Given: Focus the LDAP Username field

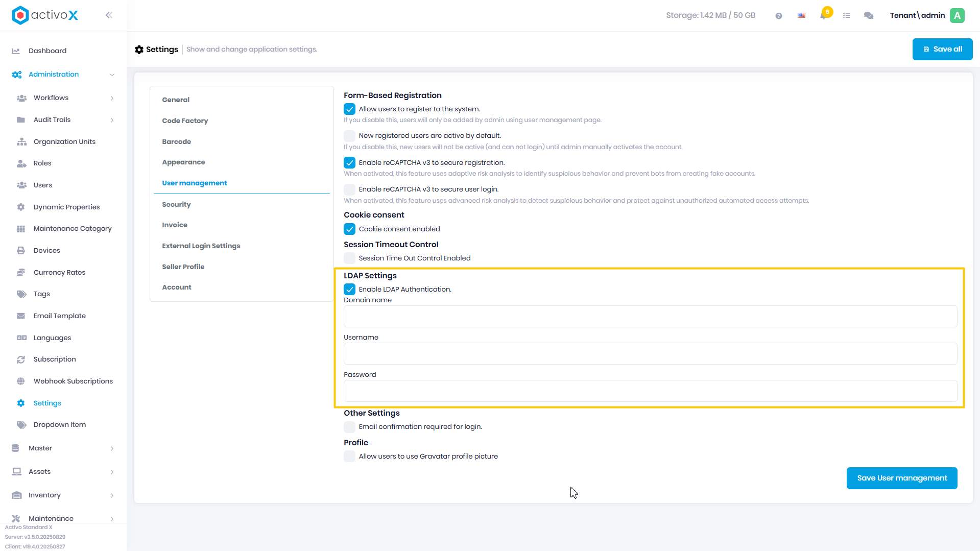Looking at the screenshot, I should click(650, 354).
